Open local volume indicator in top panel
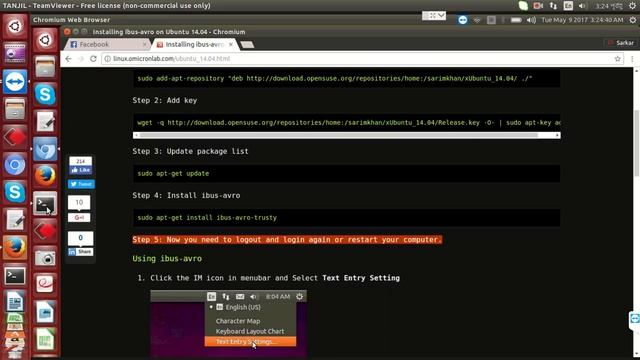The height and width of the screenshot is (360, 640). coord(582,6)
